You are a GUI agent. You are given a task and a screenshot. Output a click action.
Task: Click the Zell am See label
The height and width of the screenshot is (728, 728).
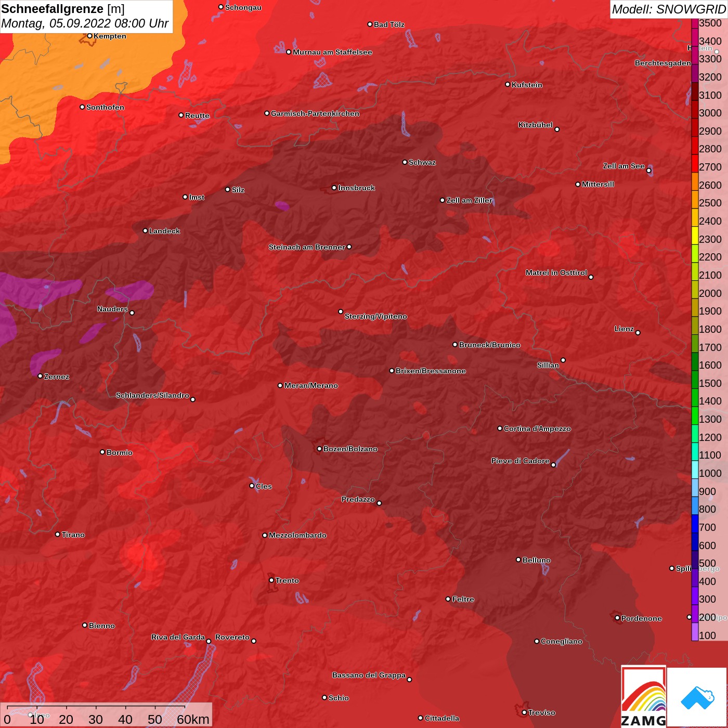coord(624,166)
